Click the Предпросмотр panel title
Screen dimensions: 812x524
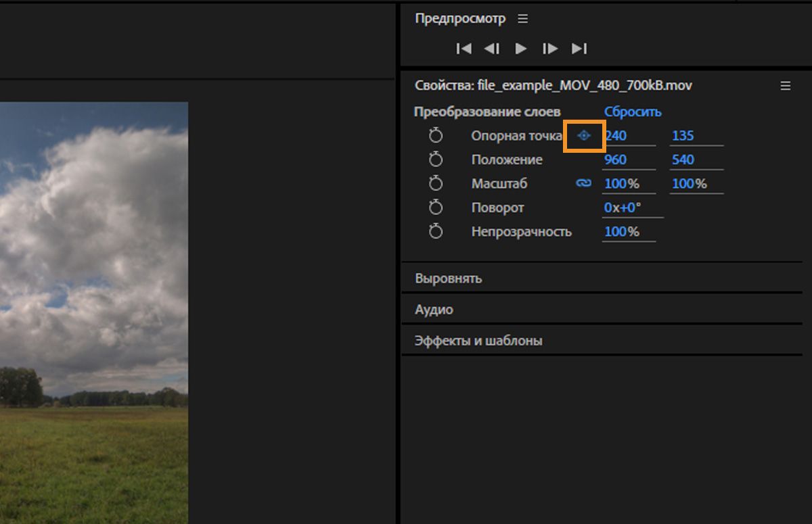click(460, 19)
